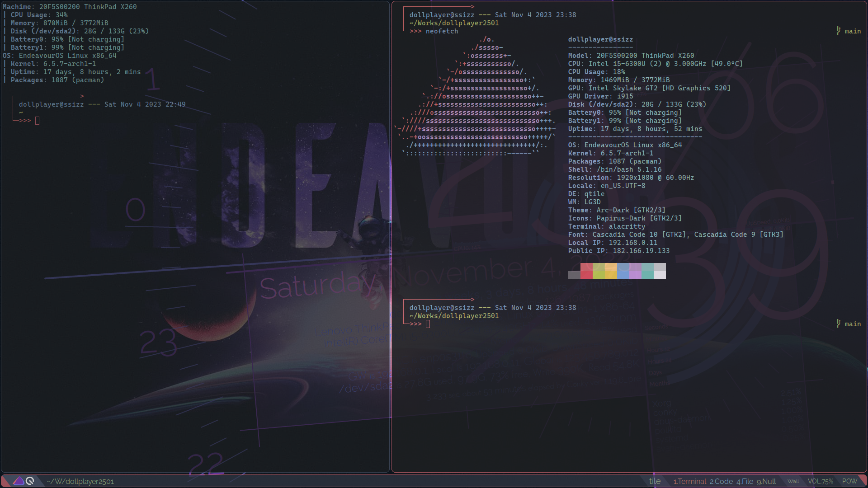Click the 'Public IP: 182.166.19.133' line
This screenshot has height=488, width=868.
[619, 251]
